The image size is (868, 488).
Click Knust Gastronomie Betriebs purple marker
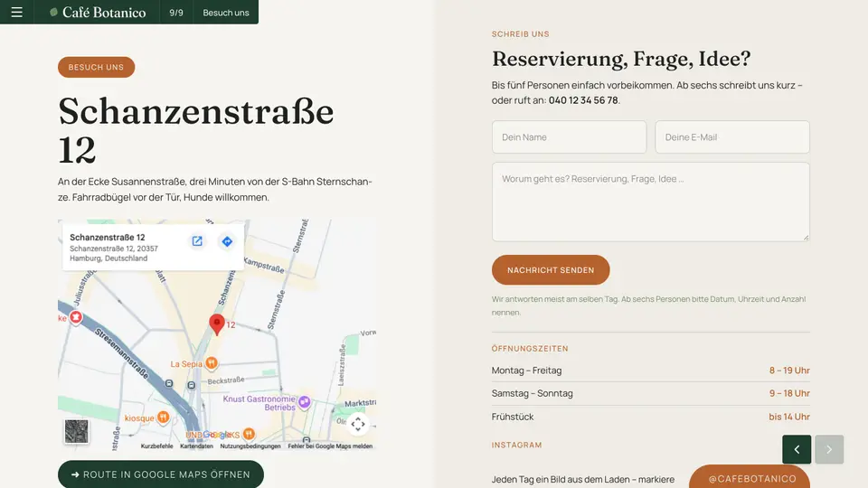click(304, 402)
